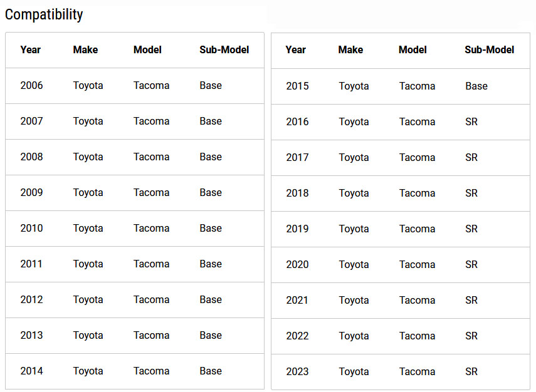The image size is (536, 392).
Task: Select the left table's Year column header
Action: click(x=31, y=50)
